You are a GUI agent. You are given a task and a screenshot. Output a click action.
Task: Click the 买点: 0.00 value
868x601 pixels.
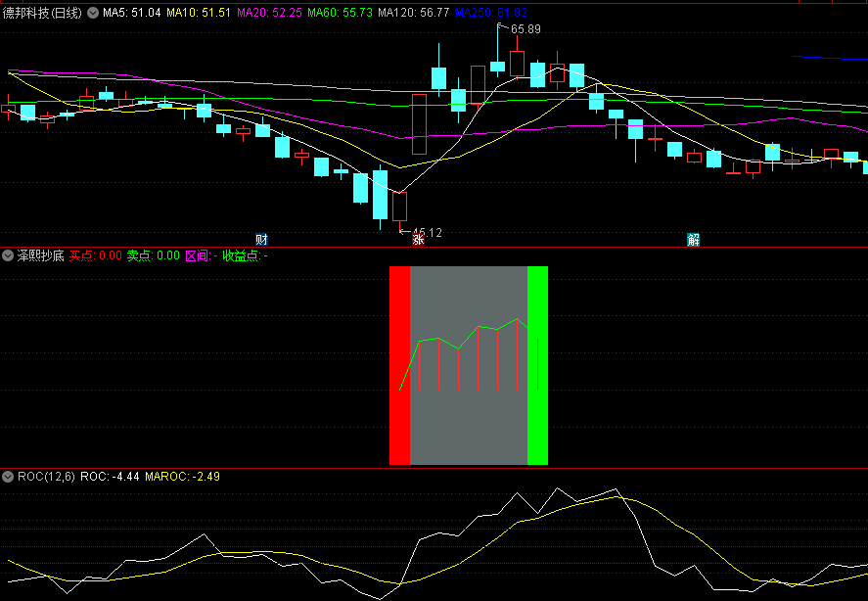[95, 255]
